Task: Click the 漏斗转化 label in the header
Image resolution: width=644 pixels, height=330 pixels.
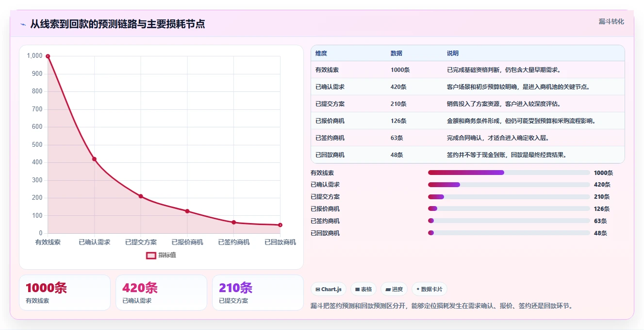Action: [x=611, y=22]
